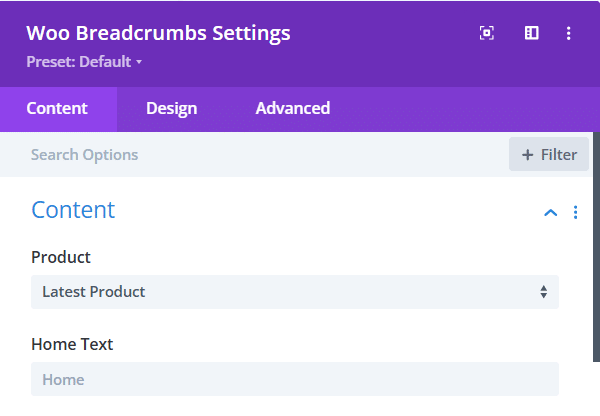Switch to the Content tab
Viewport: 600px width, 416px height.
(57, 108)
